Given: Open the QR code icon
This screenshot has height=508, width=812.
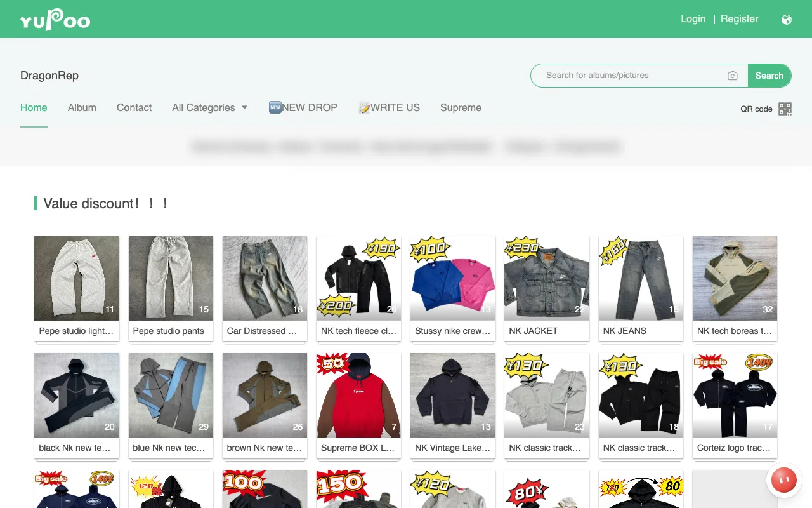Looking at the screenshot, I should (785, 109).
